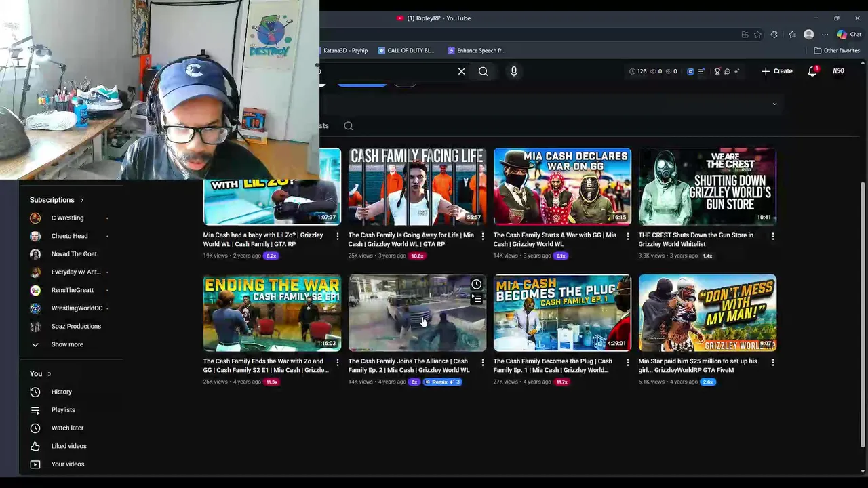
Task: Add page to favorites with star icon
Action: coord(757,35)
